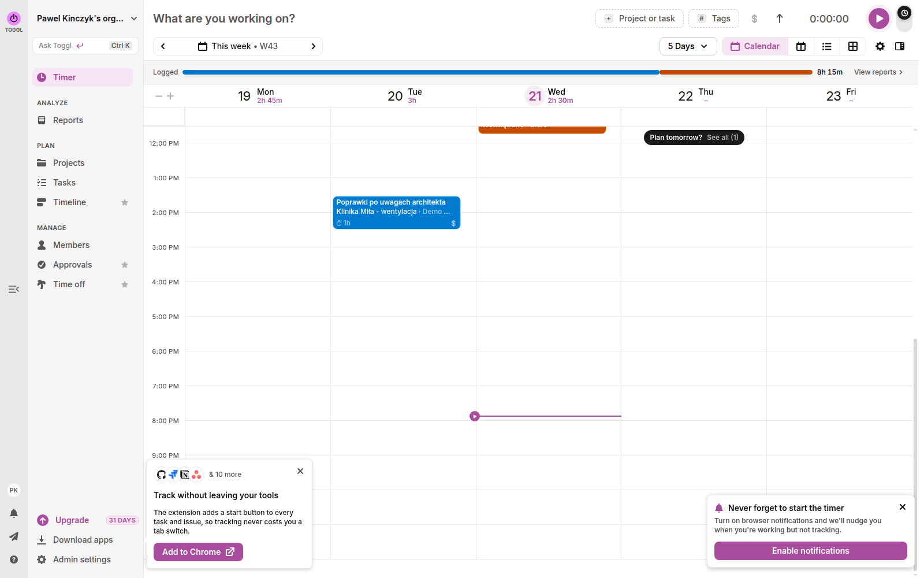Screen dimensions: 924x578
Task: Favorite the Time off item star
Action: (x=125, y=284)
